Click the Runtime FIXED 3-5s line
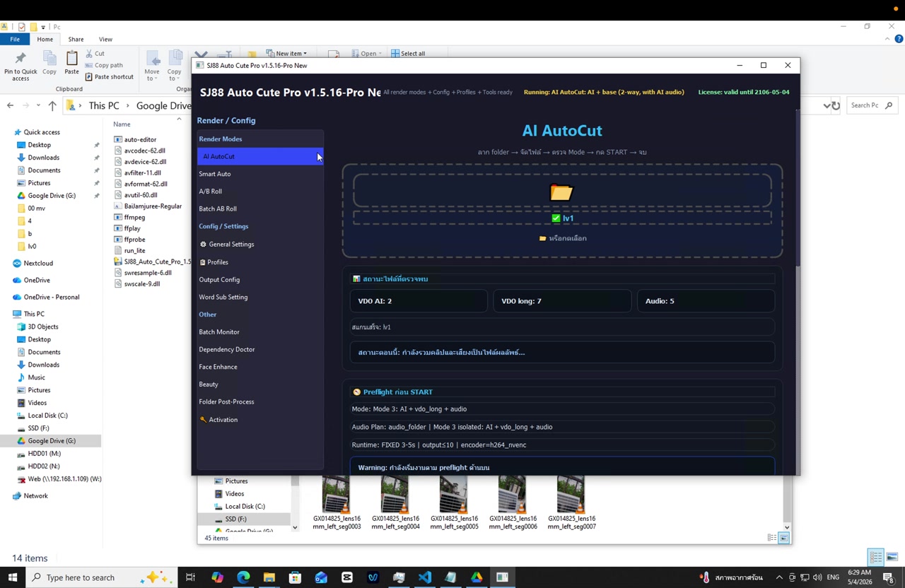The height and width of the screenshot is (588, 905). click(562, 445)
